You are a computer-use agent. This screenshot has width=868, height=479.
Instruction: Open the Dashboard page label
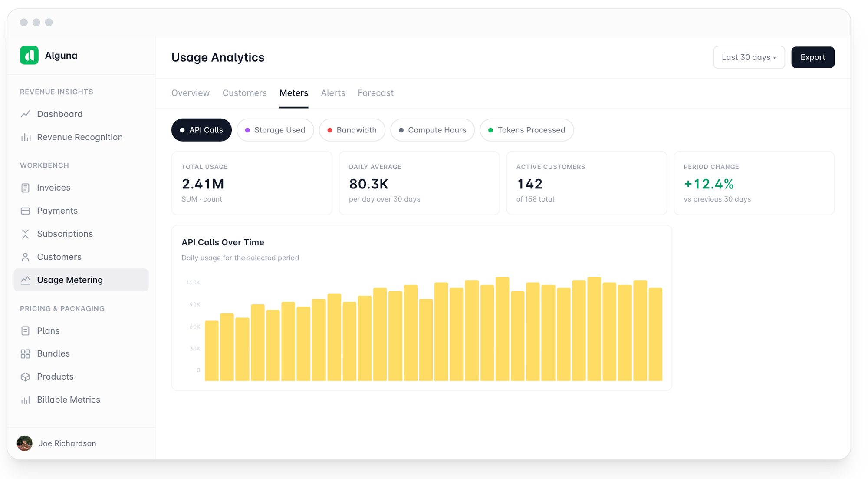tap(59, 114)
